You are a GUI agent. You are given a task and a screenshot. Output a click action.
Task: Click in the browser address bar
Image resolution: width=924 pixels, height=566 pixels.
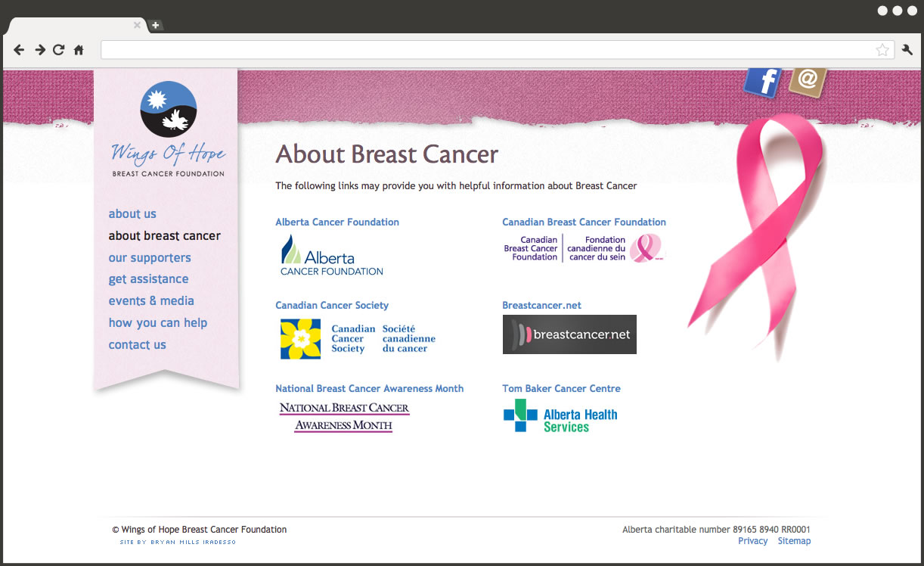pyautogui.click(x=484, y=50)
